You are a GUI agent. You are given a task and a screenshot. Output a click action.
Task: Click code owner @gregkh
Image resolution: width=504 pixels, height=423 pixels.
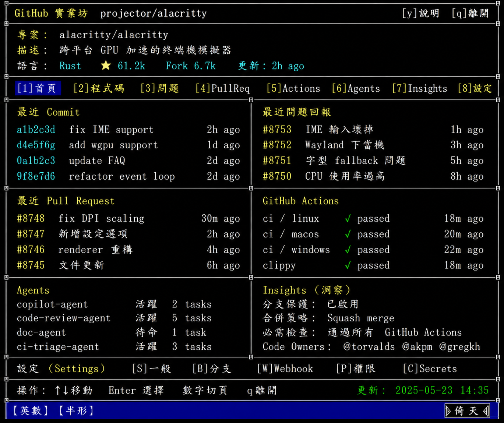point(460,347)
